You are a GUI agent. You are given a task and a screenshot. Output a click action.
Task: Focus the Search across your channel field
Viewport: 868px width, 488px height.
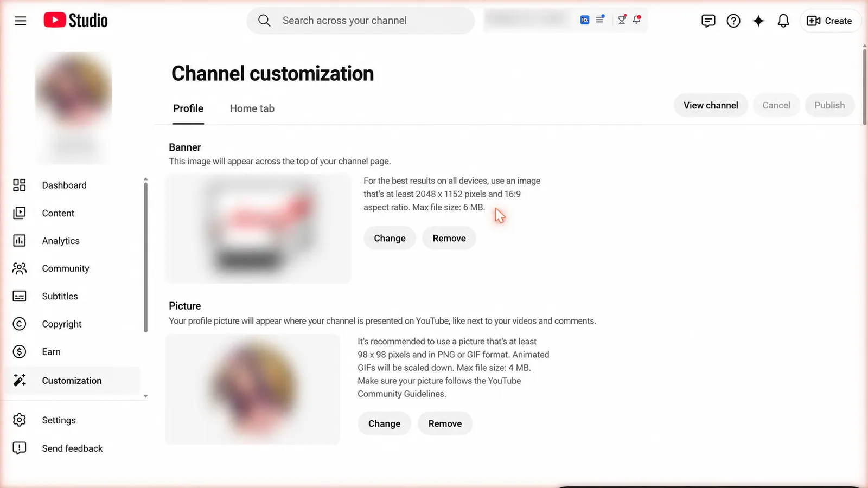tap(361, 21)
